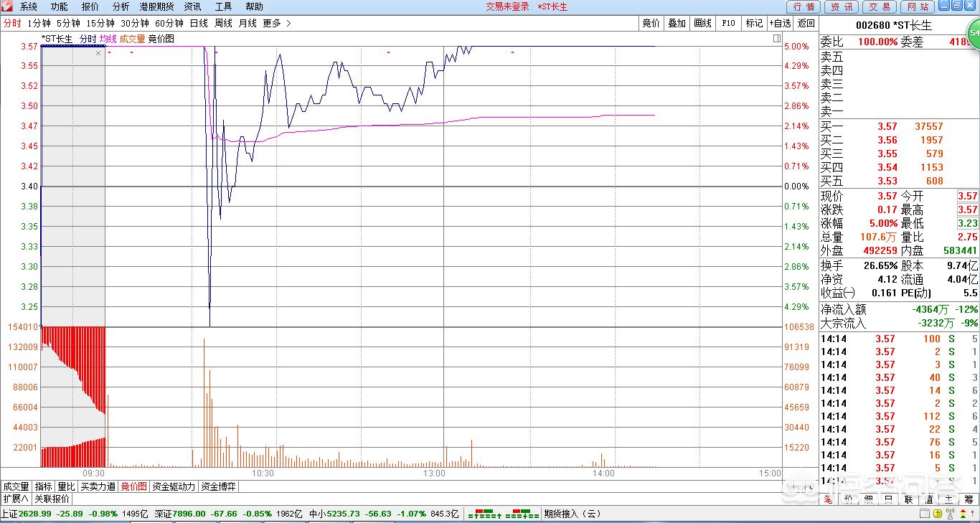The width and height of the screenshot is (980, 523).
Task: Switch to the 资金驱动力 bottom tab
Action: 174,486
